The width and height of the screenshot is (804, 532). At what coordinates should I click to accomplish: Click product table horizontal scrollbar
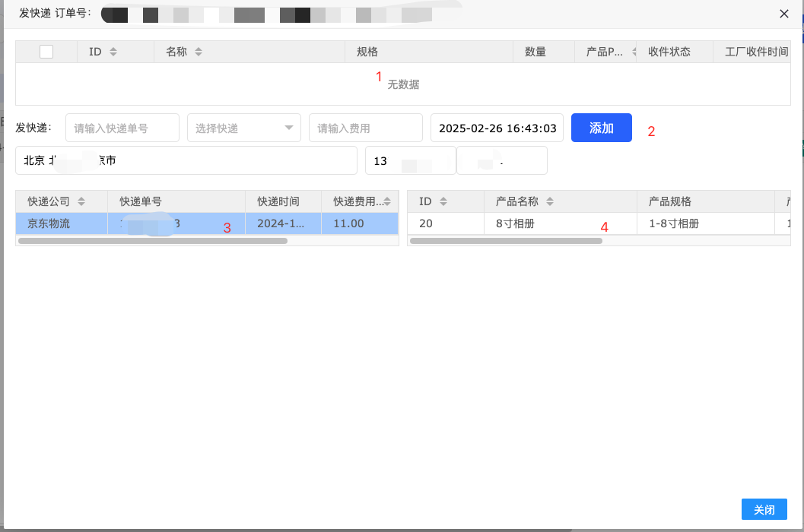505,241
